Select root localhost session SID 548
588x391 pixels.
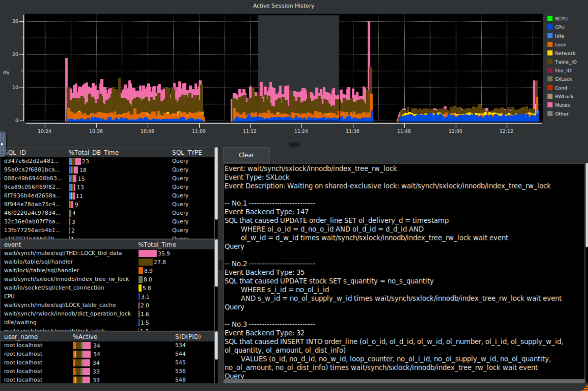click(107, 380)
